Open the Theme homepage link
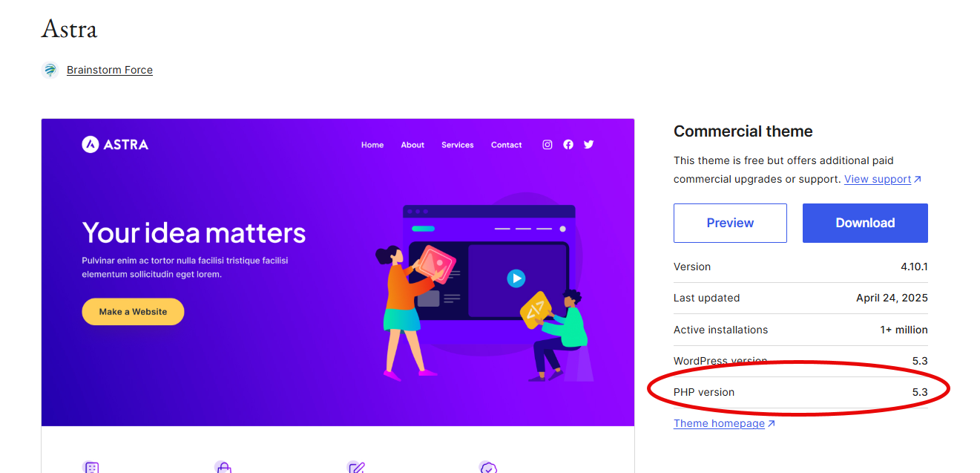 click(719, 423)
